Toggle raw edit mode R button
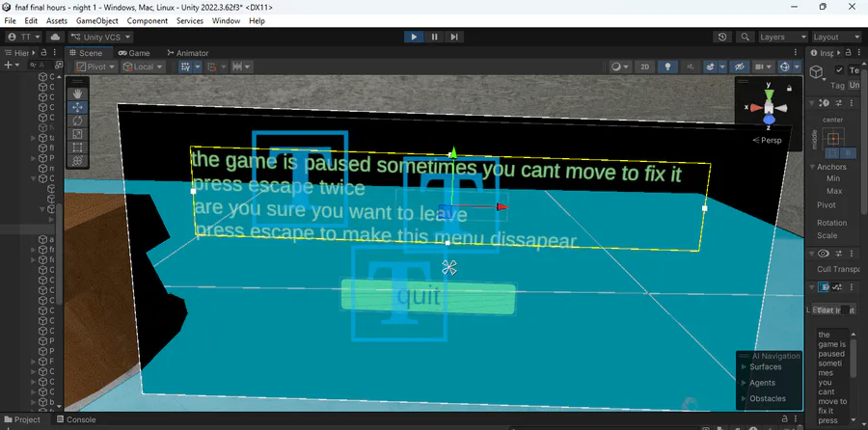 point(847,153)
